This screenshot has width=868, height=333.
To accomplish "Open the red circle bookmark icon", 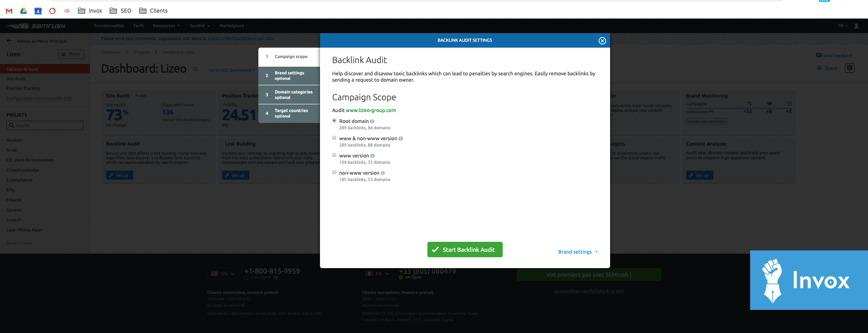I will pos(53,11).
